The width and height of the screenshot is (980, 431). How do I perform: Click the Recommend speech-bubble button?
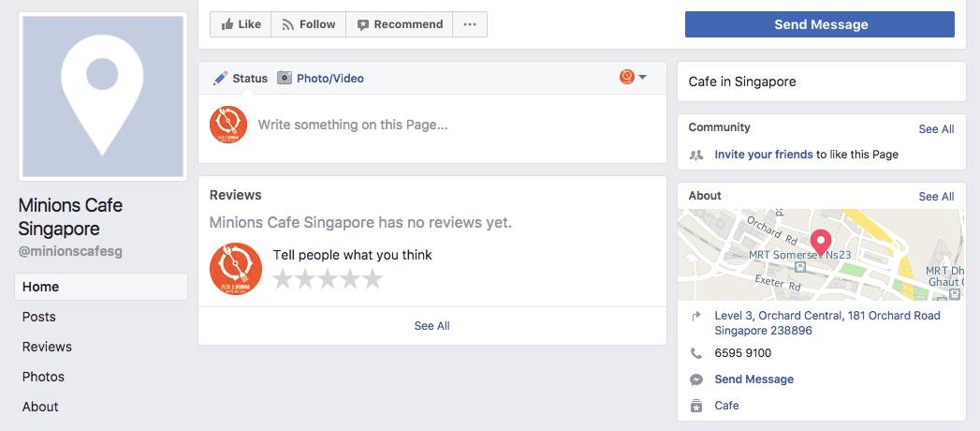pyautogui.click(x=399, y=24)
